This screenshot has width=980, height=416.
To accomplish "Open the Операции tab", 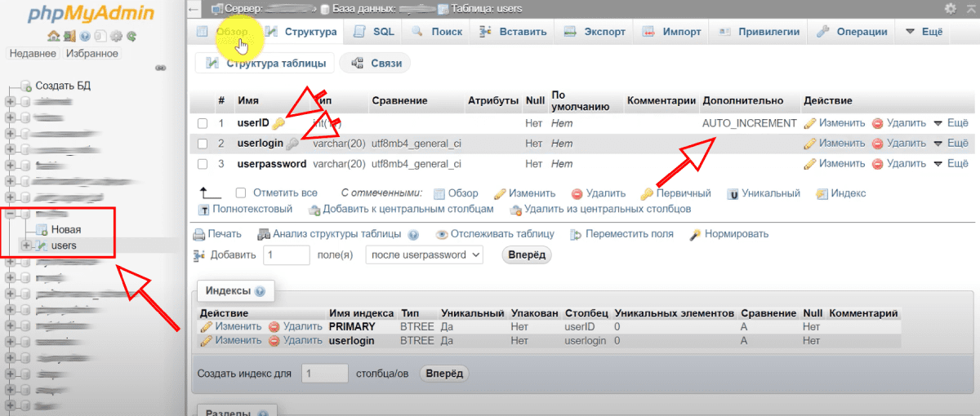I will (852, 32).
